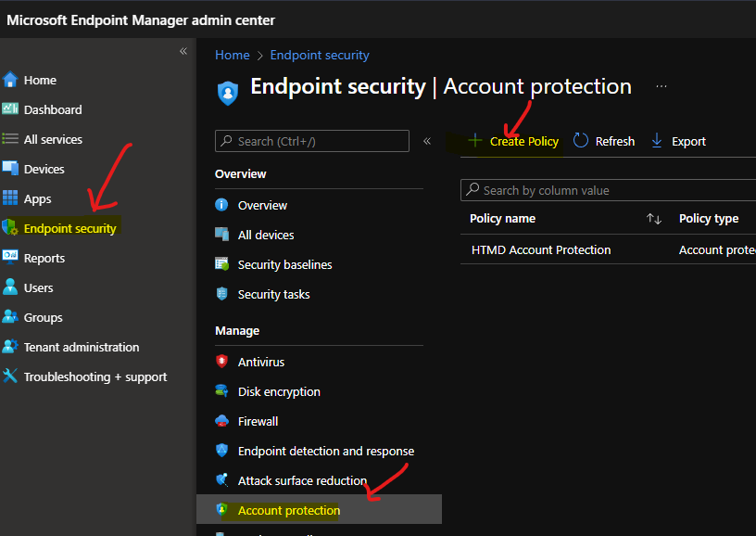This screenshot has height=536, width=756.
Task: Click the Tenant administration icon
Action: tap(9, 347)
